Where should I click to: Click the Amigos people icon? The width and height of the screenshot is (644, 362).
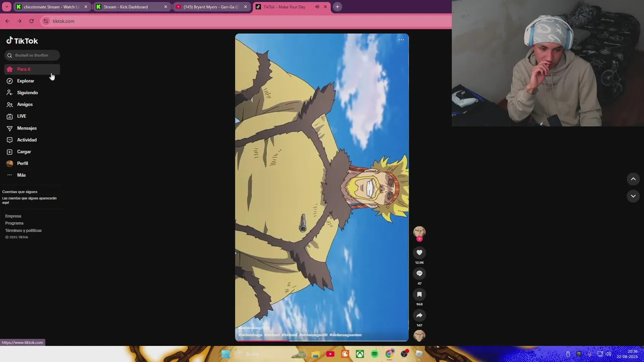10,105
